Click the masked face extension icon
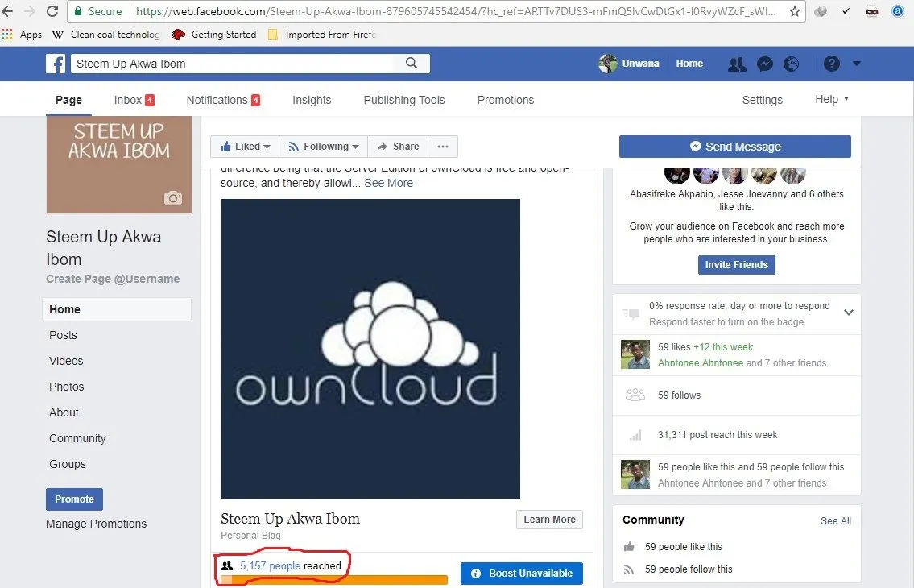The width and height of the screenshot is (914, 588). tap(871, 11)
